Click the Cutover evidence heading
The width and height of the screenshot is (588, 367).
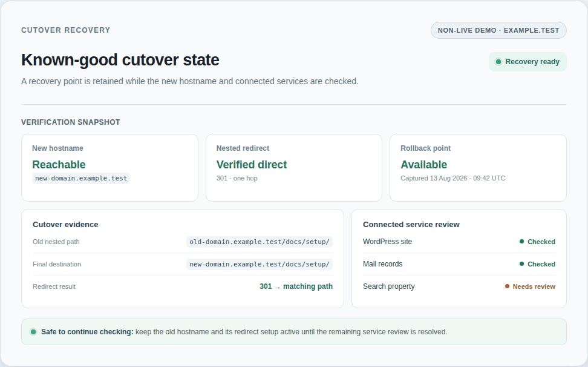click(65, 225)
